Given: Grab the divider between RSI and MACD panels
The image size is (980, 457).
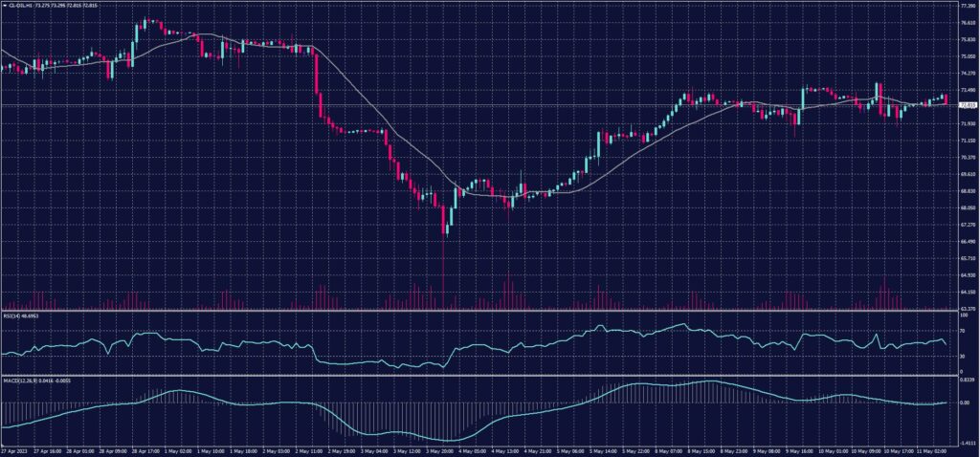Looking at the screenshot, I should point(479,376).
